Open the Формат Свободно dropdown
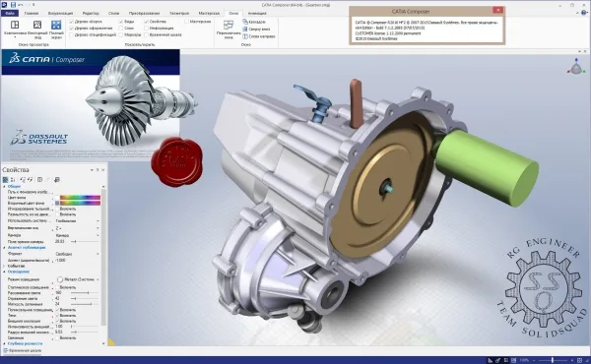Image resolution: width=591 pixels, height=364 pixels. point(77,254)
